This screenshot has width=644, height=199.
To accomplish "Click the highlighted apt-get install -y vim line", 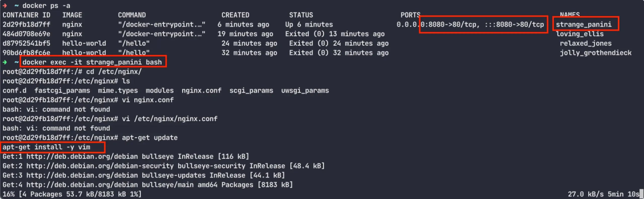I will point(46,147).
